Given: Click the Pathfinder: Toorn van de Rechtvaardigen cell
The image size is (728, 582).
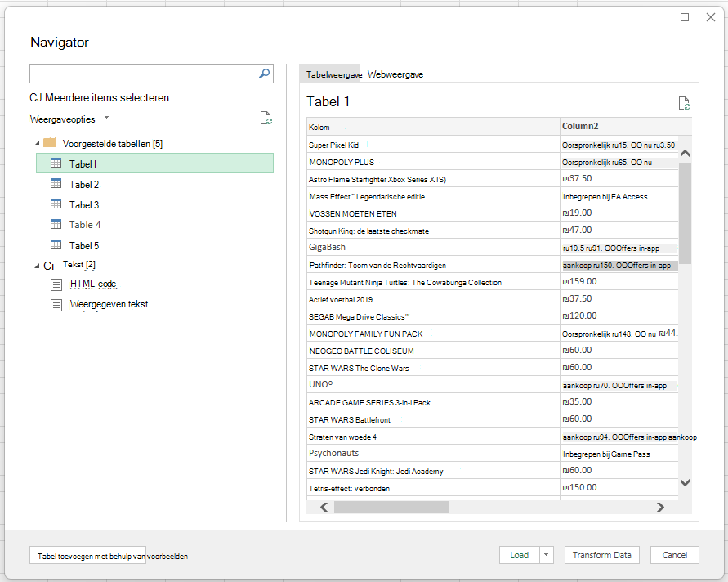Looking at the screenshot, I should 433,265.
